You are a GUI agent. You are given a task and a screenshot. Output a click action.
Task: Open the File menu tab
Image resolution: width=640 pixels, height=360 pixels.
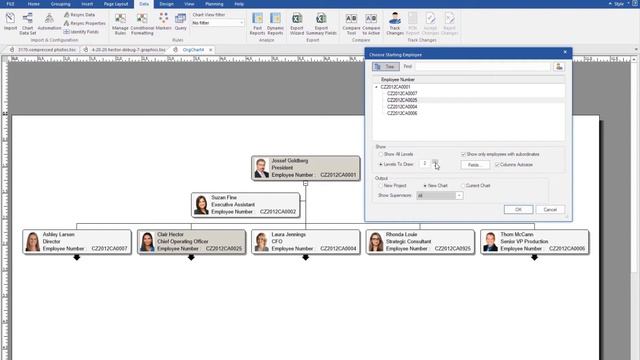[x=10, y=4]
